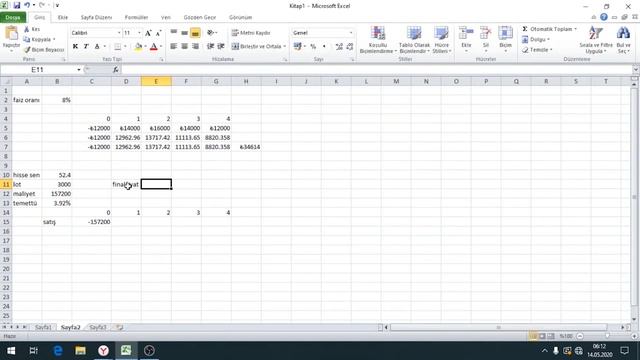Toggle top vertical alignment
640x360 pixels.
(173, 33)
